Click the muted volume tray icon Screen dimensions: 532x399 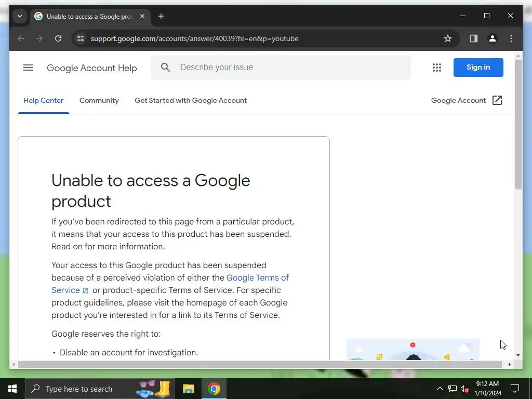(x=465, y=389)
